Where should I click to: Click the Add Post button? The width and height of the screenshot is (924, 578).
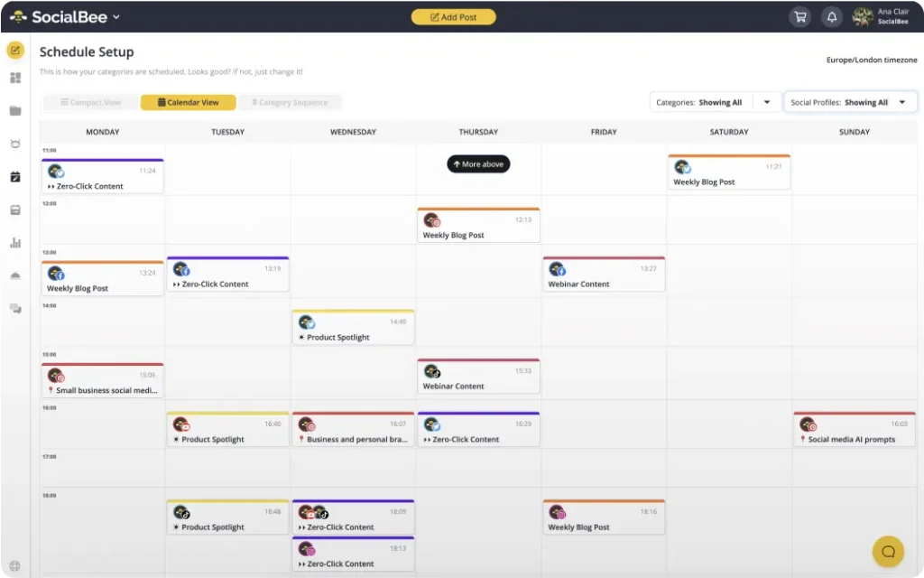tap(453, 16)
